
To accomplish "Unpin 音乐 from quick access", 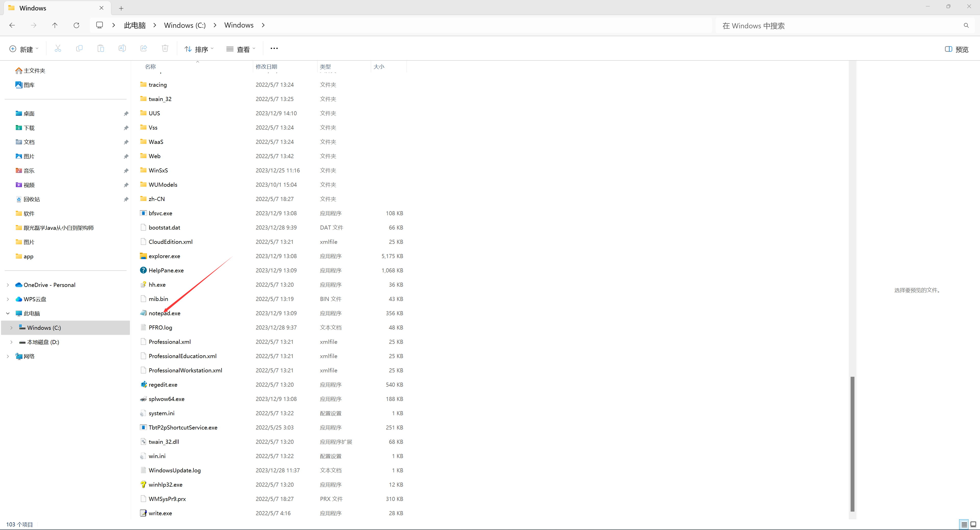I will click(126, 171).
